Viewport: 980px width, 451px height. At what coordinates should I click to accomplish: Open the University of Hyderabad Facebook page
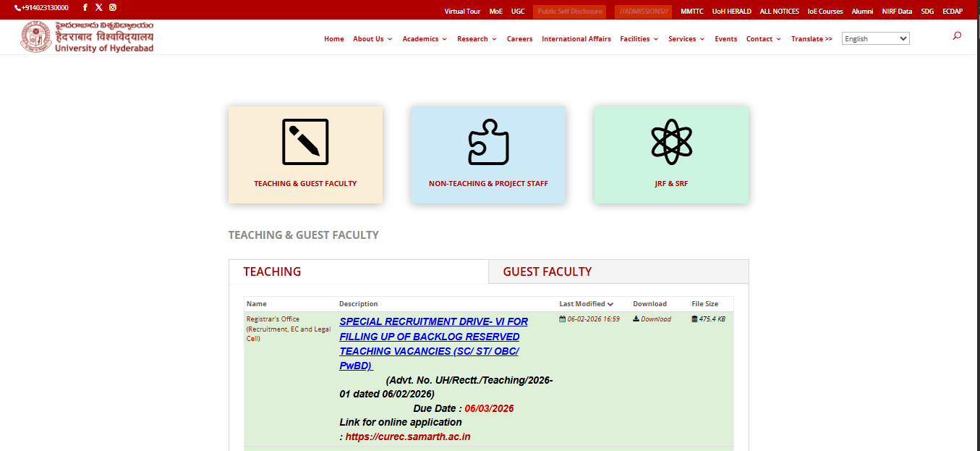coord(85,7)
